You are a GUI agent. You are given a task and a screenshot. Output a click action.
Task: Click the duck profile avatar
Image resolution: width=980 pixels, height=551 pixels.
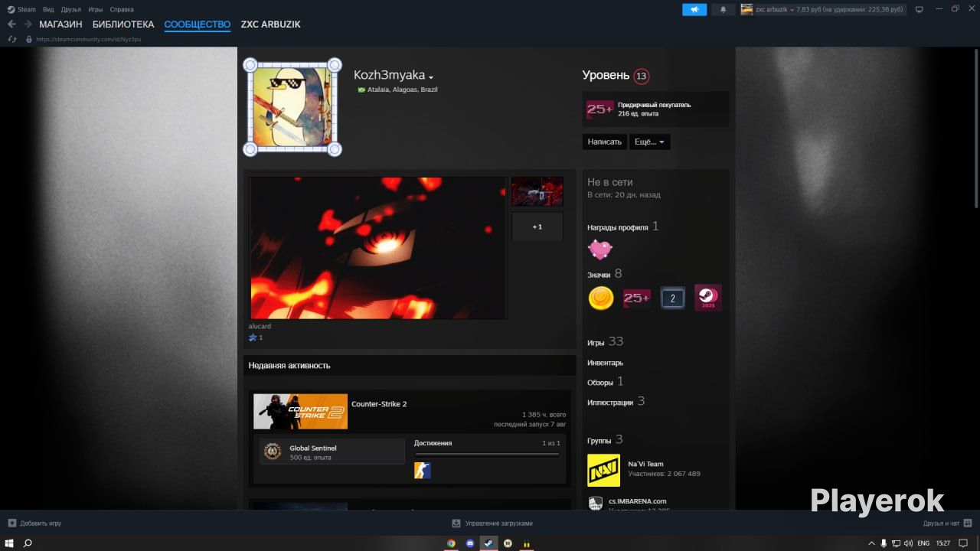pyautogui.click(x=292, y=107)
